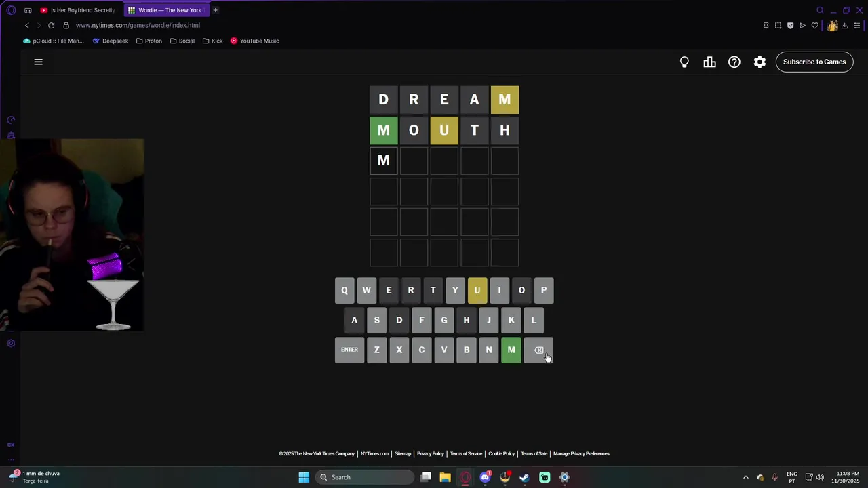
Task: Tap the Y key on the keyboard
Action: [455, 291]
